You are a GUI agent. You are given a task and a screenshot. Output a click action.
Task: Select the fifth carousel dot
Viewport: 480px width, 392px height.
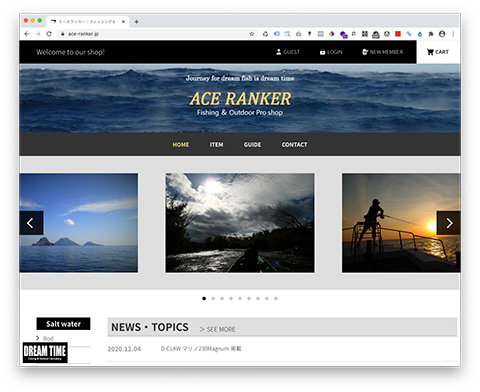pos(240,298)
